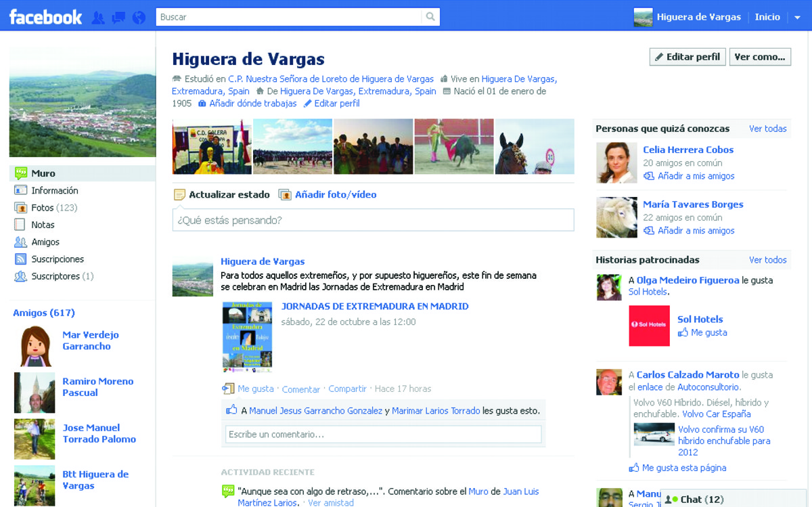Open Fotos (123) in the sidebar
Screen dimensions: 812x507
pyautogui.click(x=53, y=208)
